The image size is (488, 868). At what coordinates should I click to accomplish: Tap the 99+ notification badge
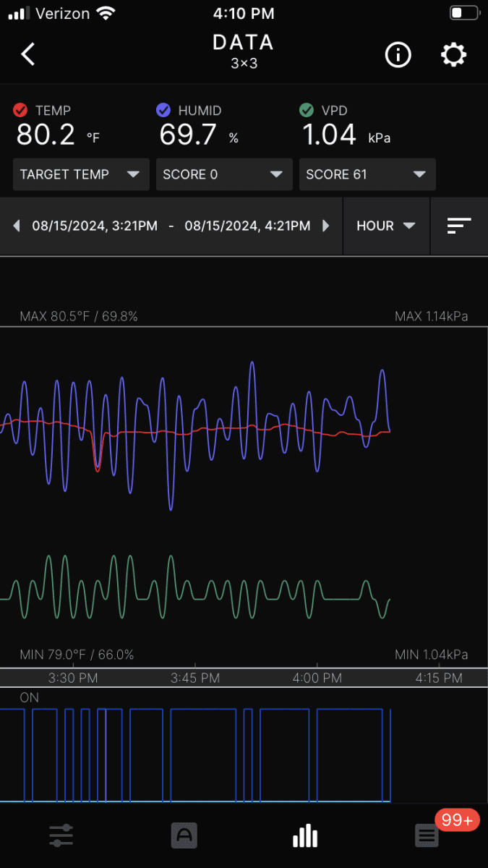[457, 820]
